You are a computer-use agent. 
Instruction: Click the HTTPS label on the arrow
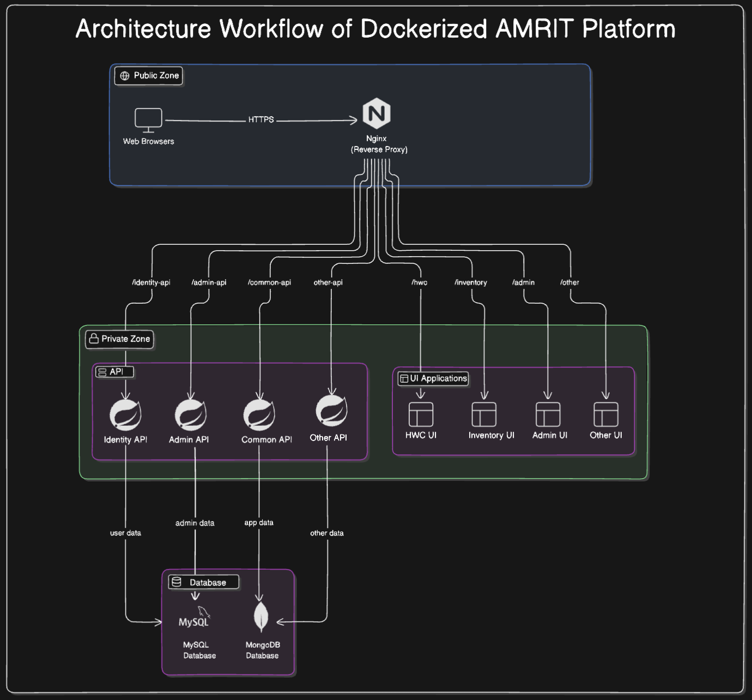click(x=261, y=119)
